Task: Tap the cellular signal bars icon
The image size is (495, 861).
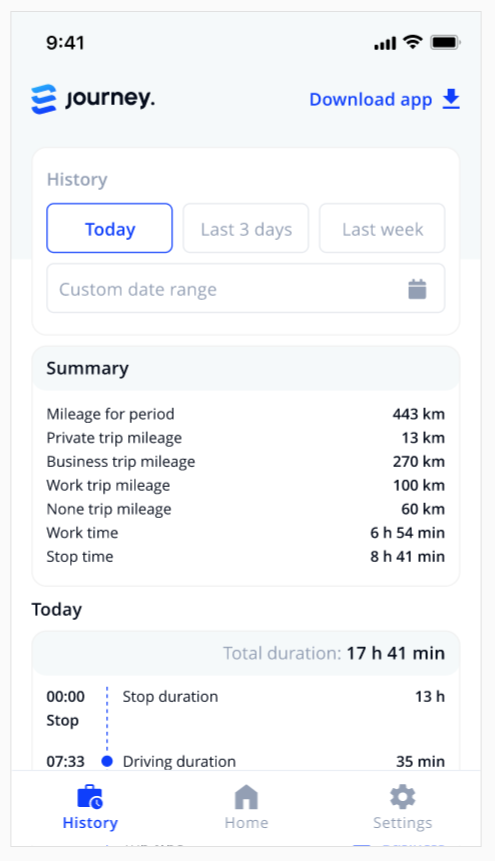Action: click(385, 43)
